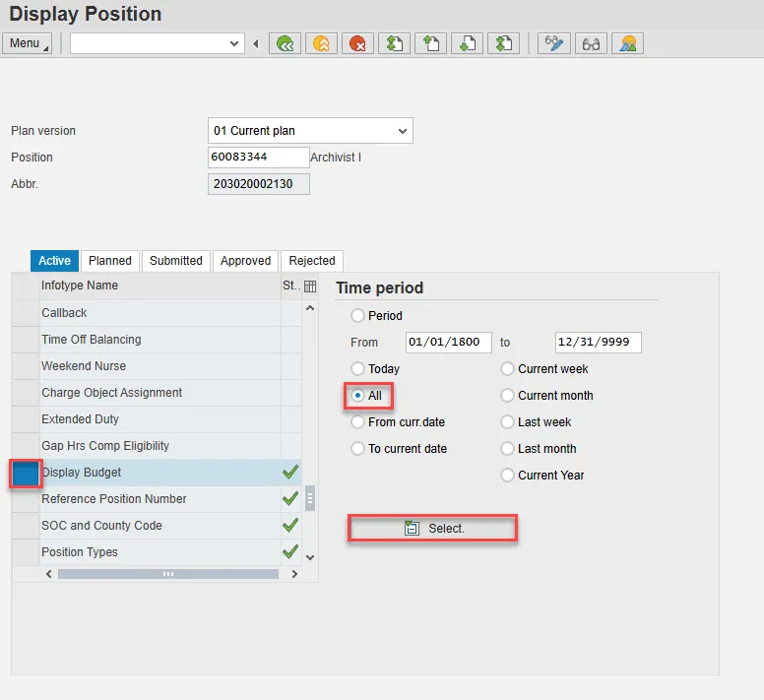Screen dimensions: 764x700
Task: Click the green Back arrow icon
Action: (286, 44)
